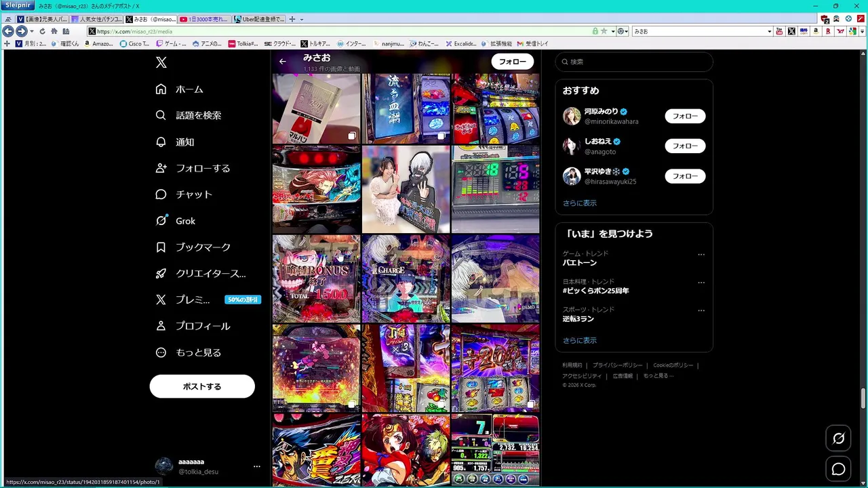Screen dimensions: 868x488
Task: Click ポストする button
Action: [x=202, y=386]
